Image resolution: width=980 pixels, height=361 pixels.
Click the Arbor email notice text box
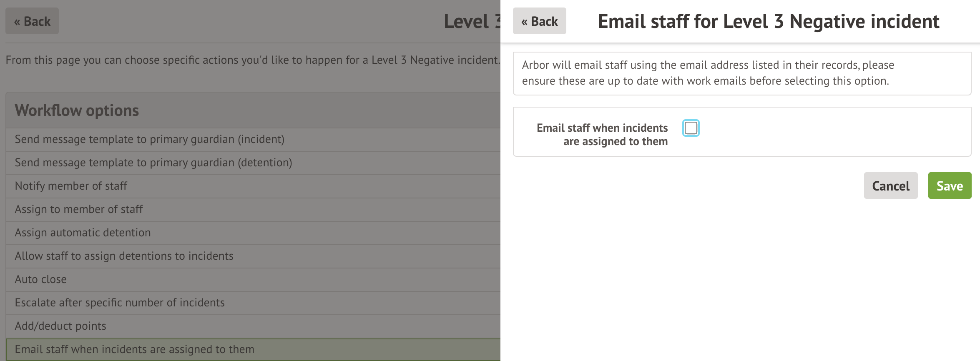click(741, 73)
